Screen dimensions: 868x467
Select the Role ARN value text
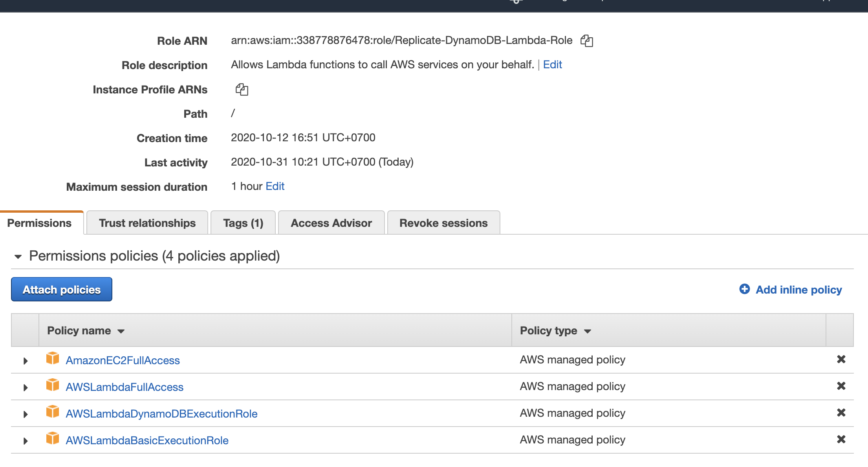[401, 40]
